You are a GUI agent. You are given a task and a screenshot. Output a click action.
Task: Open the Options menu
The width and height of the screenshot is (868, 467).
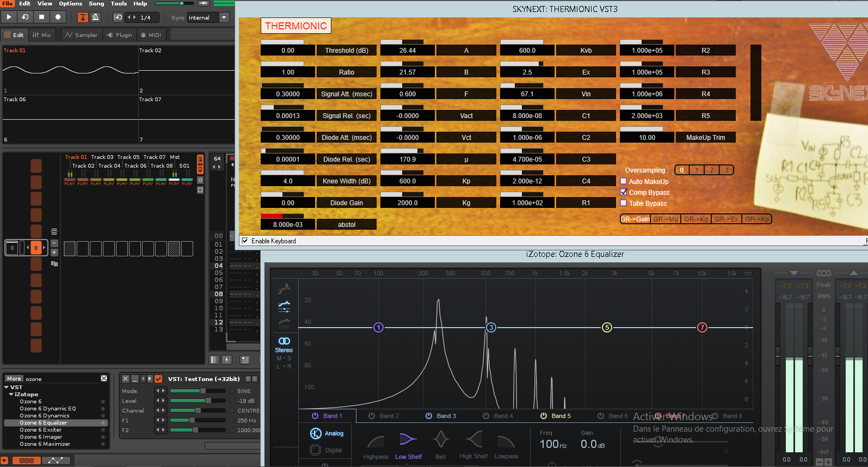71,3
